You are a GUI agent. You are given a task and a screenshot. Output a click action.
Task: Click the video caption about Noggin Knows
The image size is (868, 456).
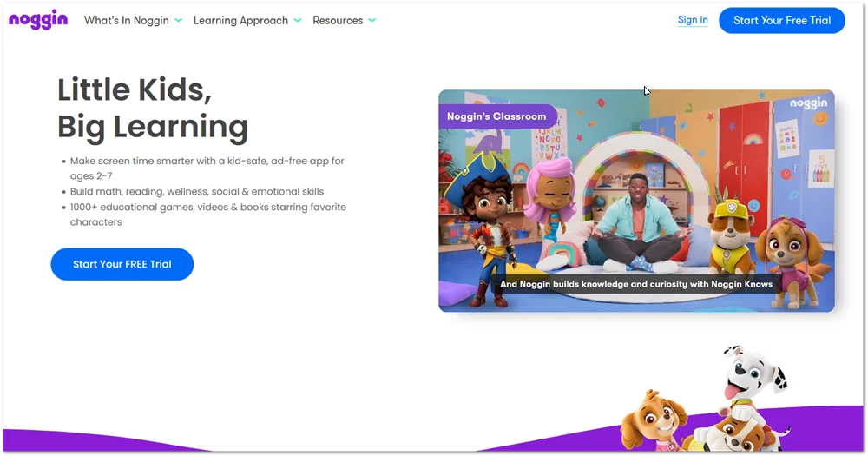636,284
